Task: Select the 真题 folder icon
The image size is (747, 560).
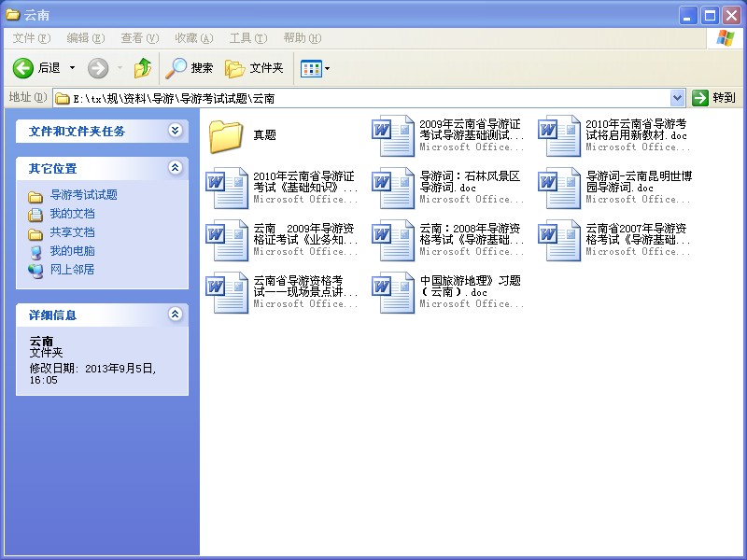Action: click(x=226, y=136)
